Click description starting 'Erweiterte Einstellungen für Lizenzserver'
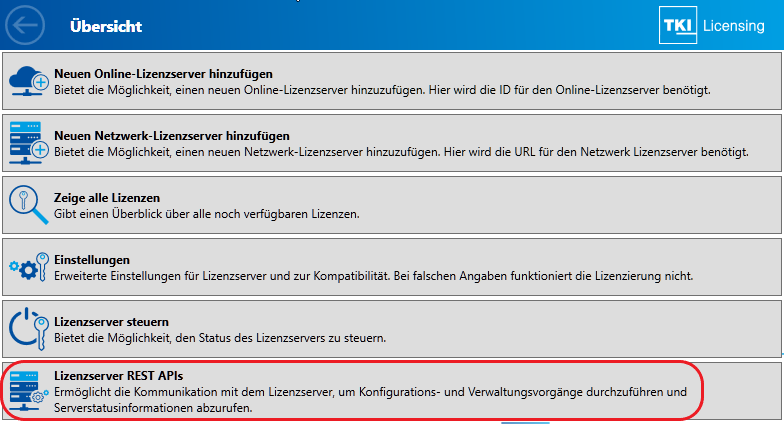This screenshot has height=424, width=784. 374,276
